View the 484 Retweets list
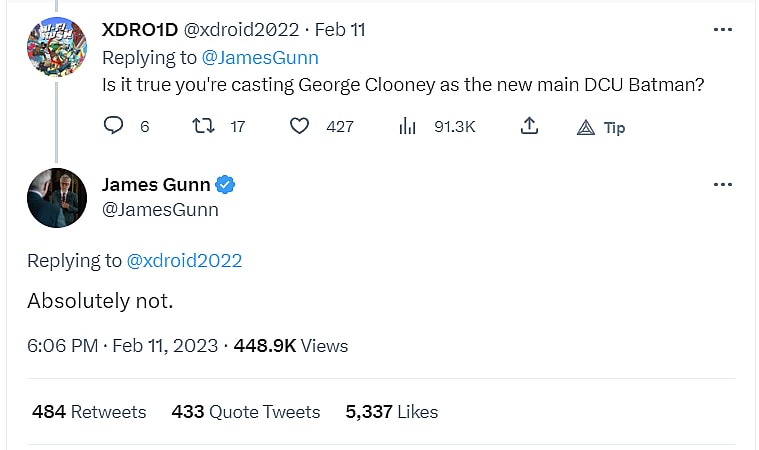 coord(89,412)
